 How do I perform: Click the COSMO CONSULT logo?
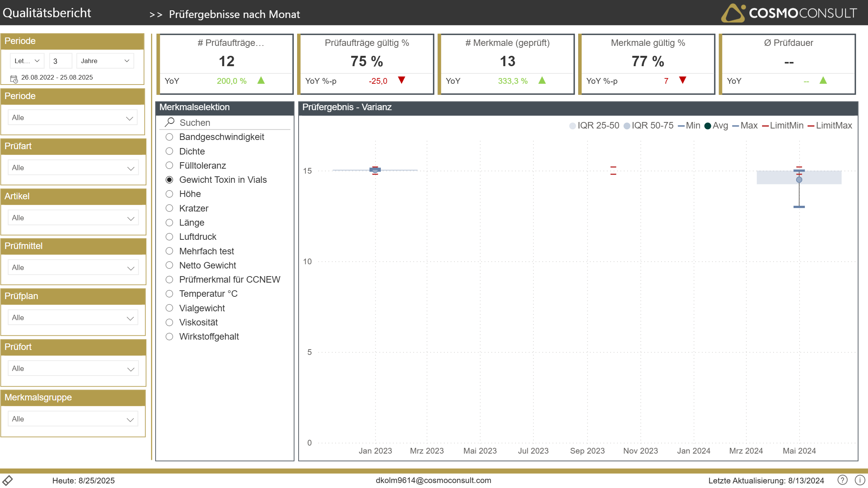pos(789,13)
